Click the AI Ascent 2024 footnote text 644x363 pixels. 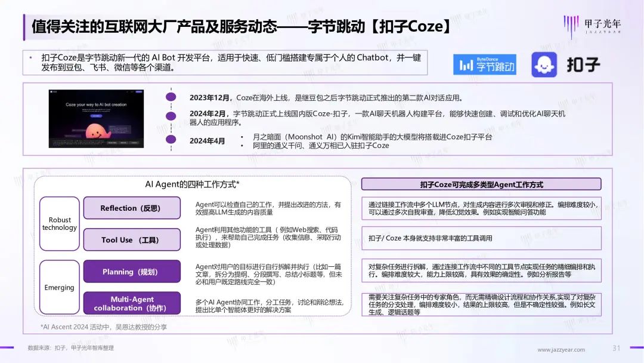[x=104, y=327]
